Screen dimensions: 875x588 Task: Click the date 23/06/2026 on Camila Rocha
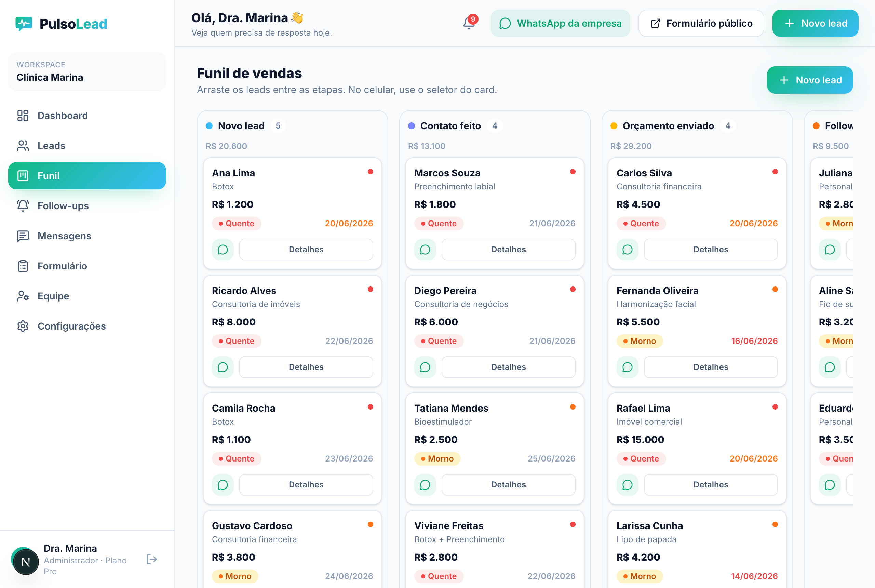[349, 459]
